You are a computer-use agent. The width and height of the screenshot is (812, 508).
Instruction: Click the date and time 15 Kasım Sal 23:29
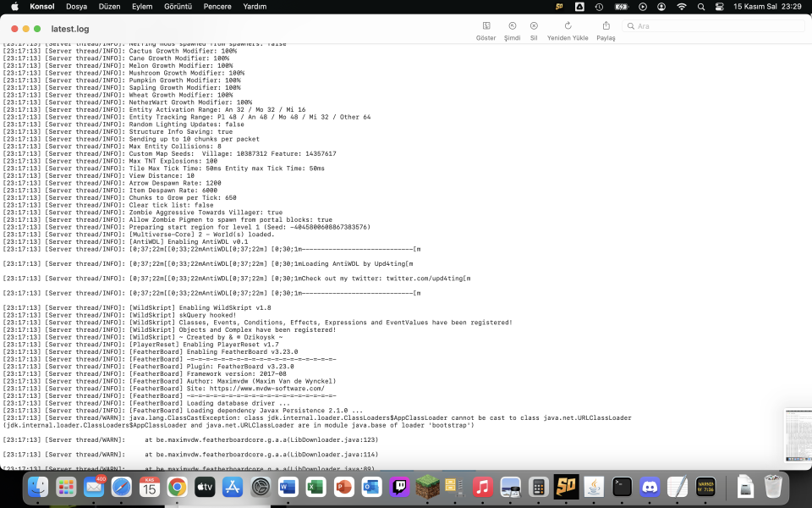pyautogui.click(x=767, y=7)
